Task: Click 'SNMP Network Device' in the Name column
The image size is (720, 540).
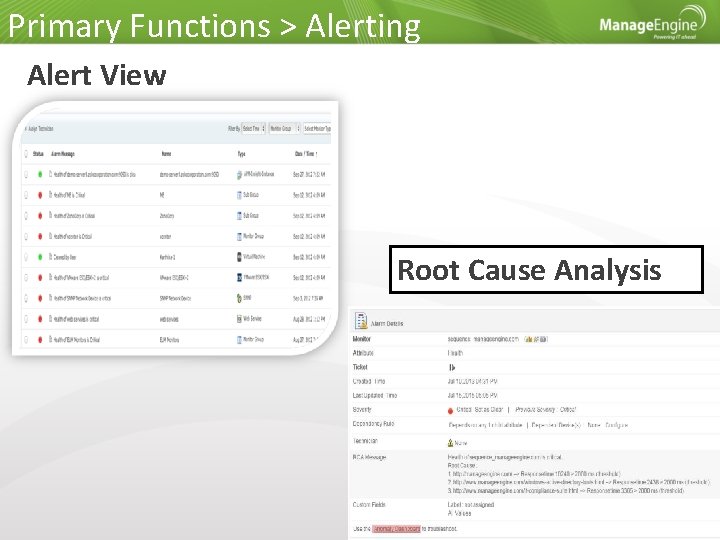Action: (175, 298)
